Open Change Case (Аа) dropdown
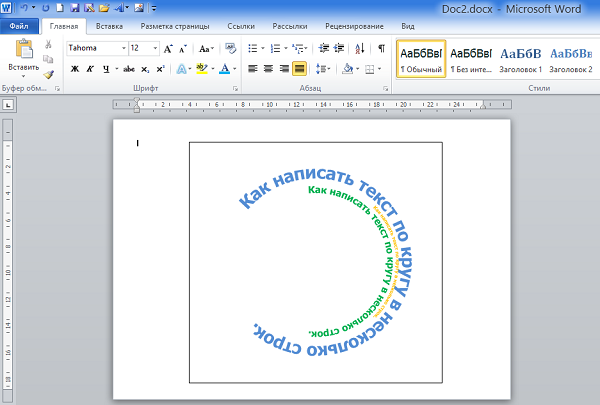 click(x=206, y=49)
